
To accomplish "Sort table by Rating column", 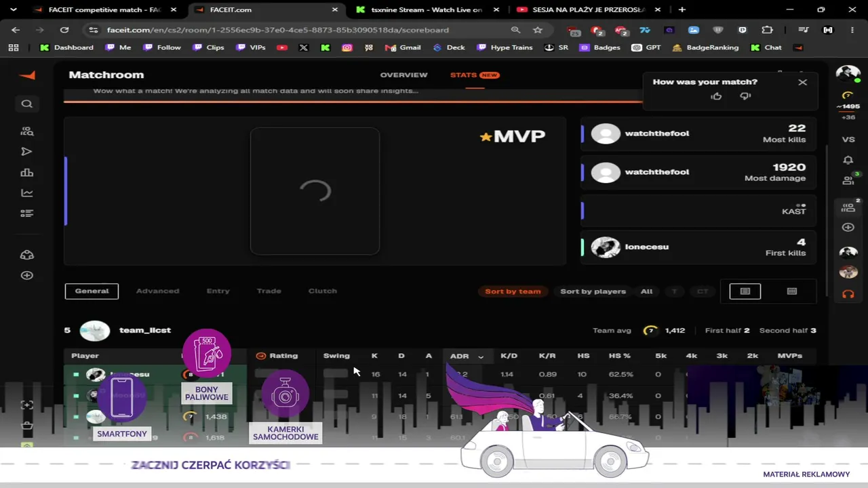I will pos(277,356).
